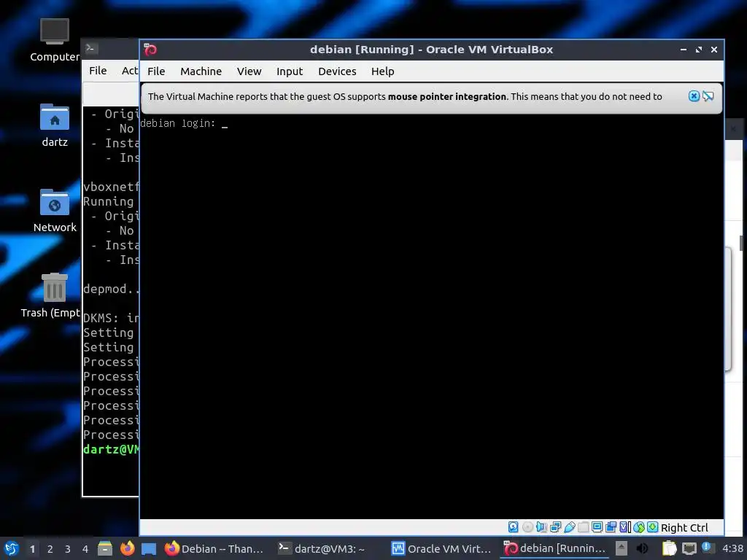Open the View menu
This screenshot has height=560, width=747.
coord(249,71)
